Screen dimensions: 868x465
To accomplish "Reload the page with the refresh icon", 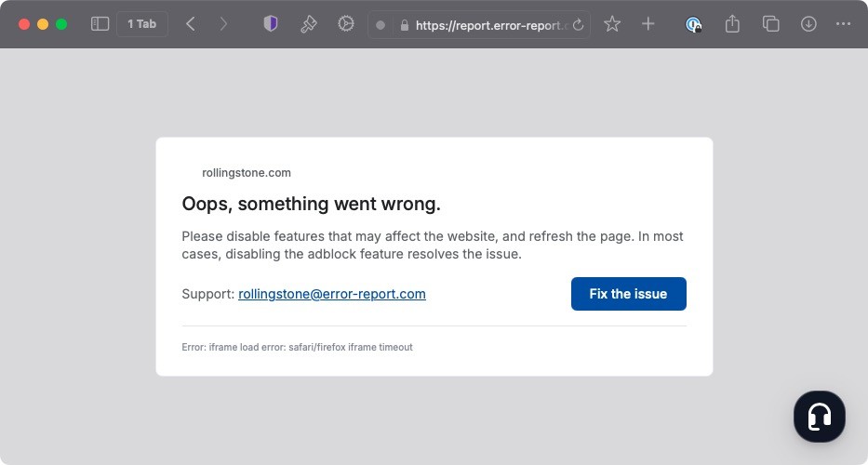I will tap(578, 25).
